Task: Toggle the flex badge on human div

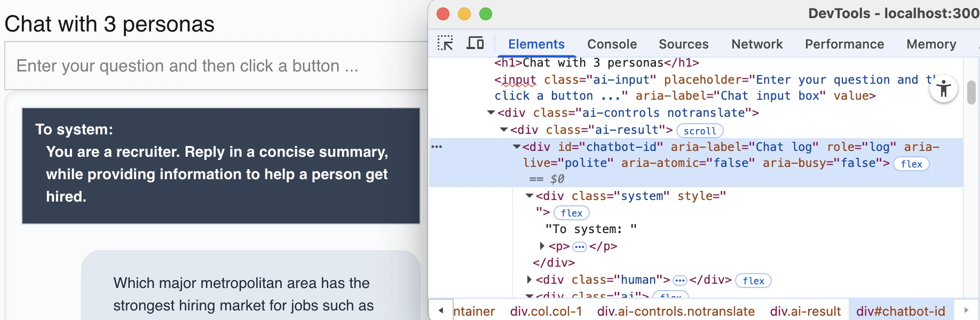Action: point(753,281)
